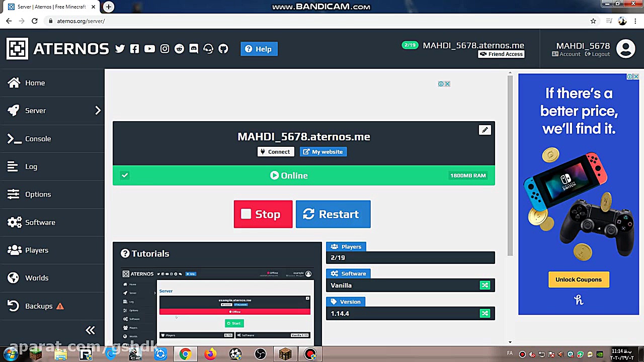This screenshot has width=644, height=362.
Task: Close the sidebar coupon ad
Action: click(x=636, y=76)
